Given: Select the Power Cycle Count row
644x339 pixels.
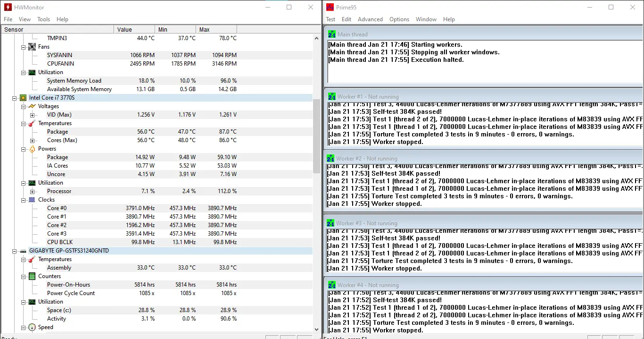Looking at the screenshot, I should pyautogui.click(x=156, y=293).
